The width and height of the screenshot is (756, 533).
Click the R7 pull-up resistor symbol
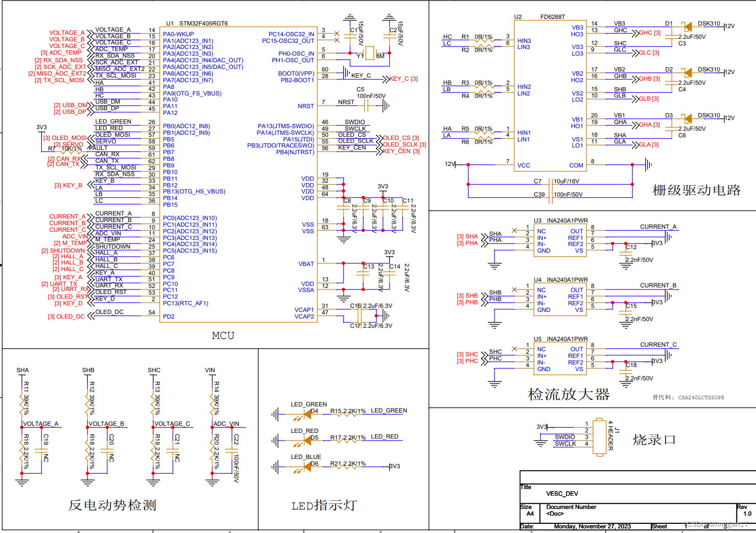[x=72, y=152]
